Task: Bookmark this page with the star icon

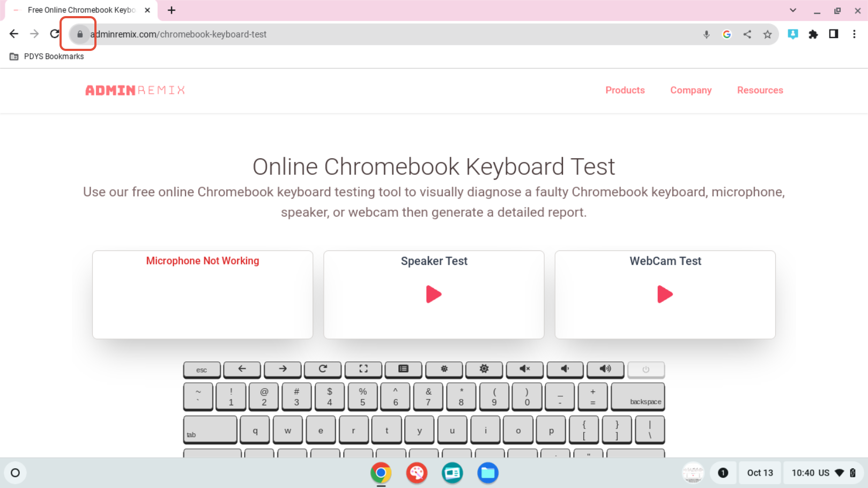Action: click(768, 34)
